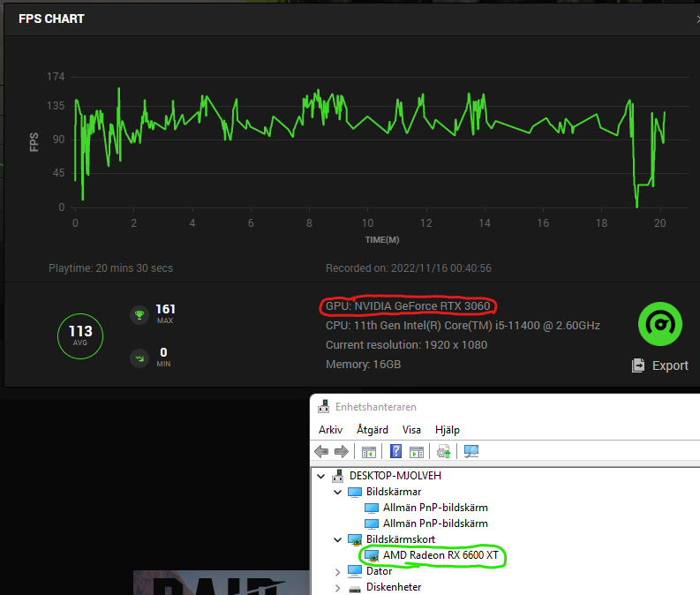Click the action pane toolbar icon
The width and height of the screenshot is (700, 595).
click(x=417, y=452)
